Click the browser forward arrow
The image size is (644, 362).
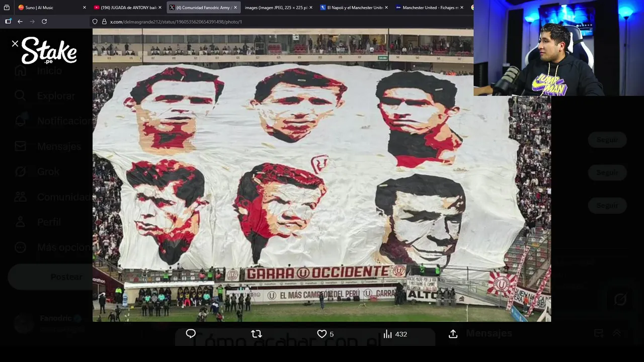click(x=32, y=22)
